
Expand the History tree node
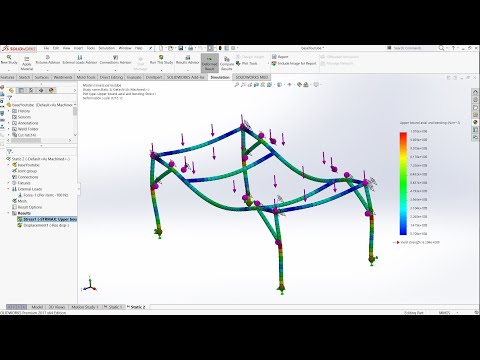coord(9,111)
